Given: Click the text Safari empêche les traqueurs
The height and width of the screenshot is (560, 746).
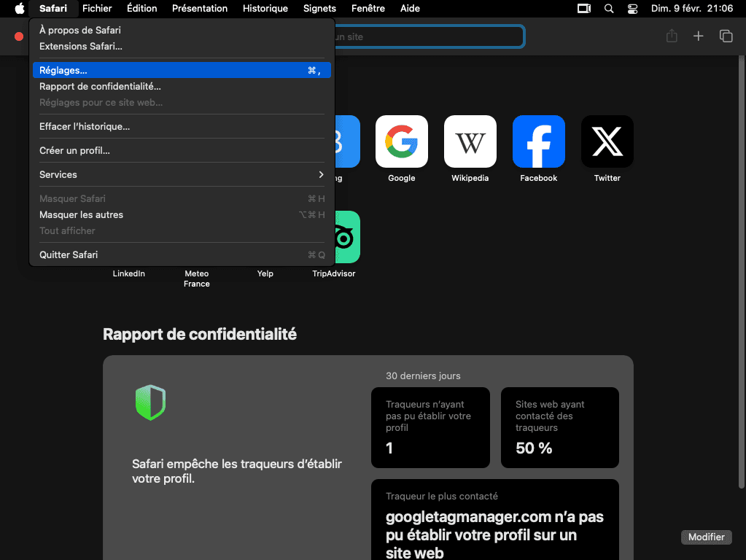Looking at the screenshot, I should point(237,471).
